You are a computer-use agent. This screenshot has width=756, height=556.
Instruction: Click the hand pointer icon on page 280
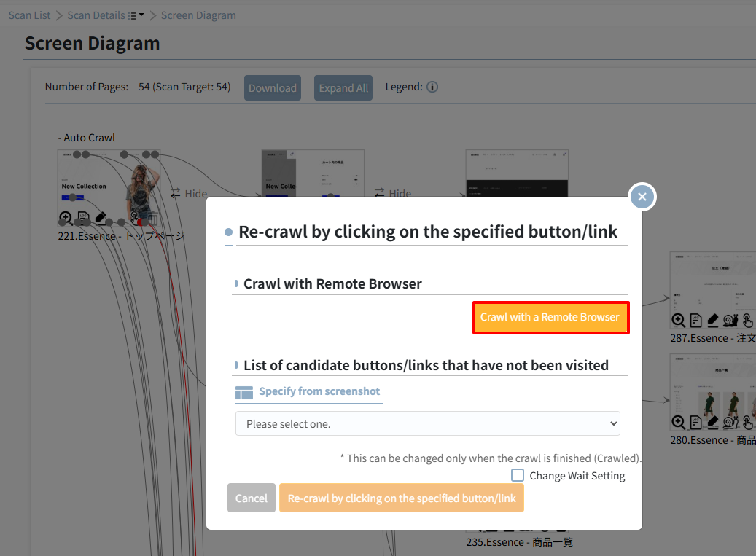(x=747, y=423)
